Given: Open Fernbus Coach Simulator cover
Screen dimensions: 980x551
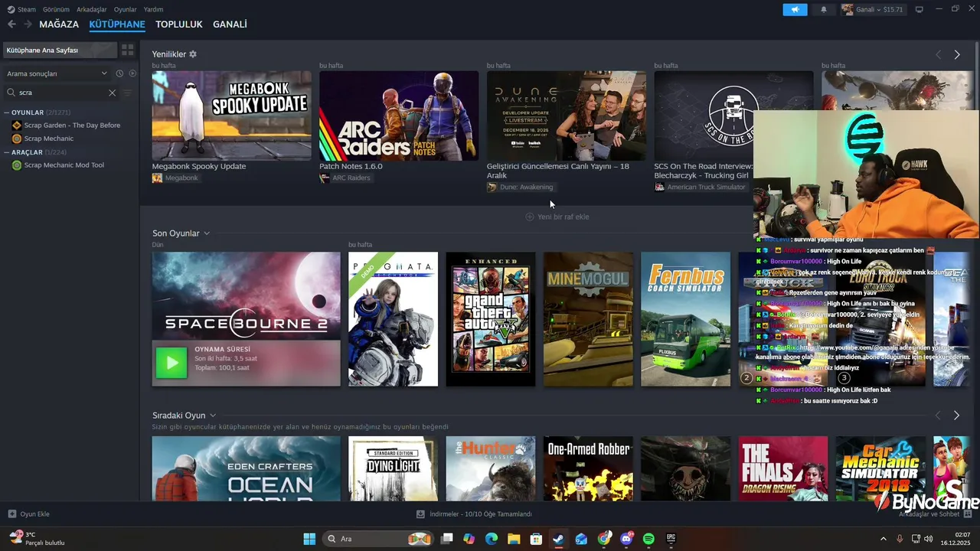Looking at the screenshot, I should pos(685,319).
